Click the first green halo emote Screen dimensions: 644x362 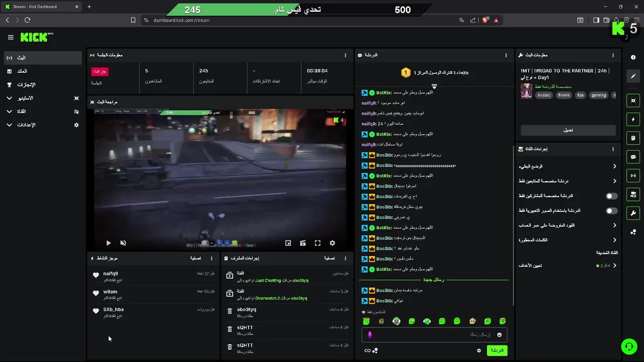[x=366, y=321]
